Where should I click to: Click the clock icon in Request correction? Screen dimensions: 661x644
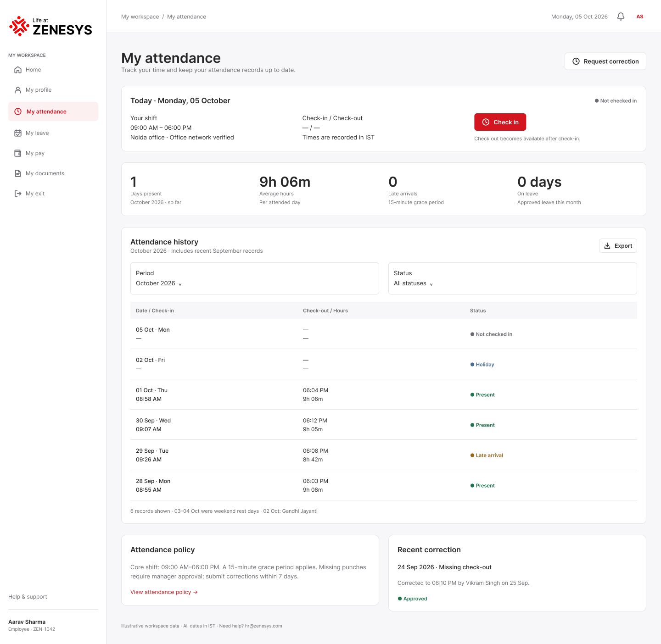pyautogui.click(x=576, y=61)
